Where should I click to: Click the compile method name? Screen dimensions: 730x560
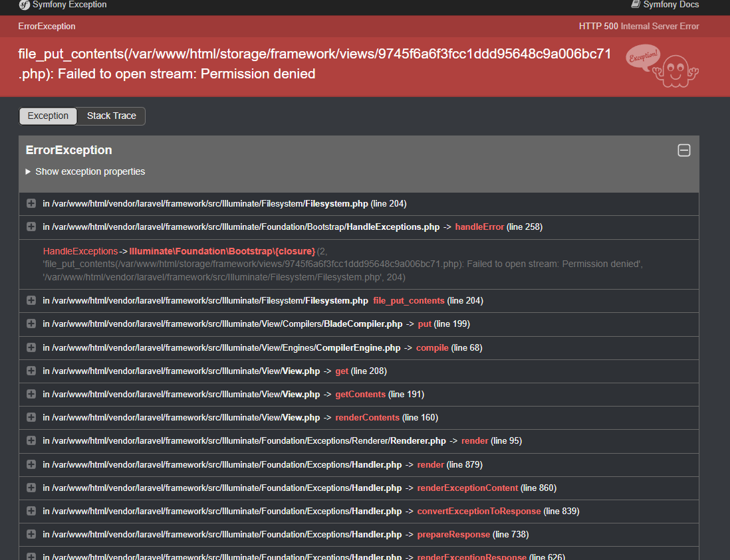tap(432, 348)
